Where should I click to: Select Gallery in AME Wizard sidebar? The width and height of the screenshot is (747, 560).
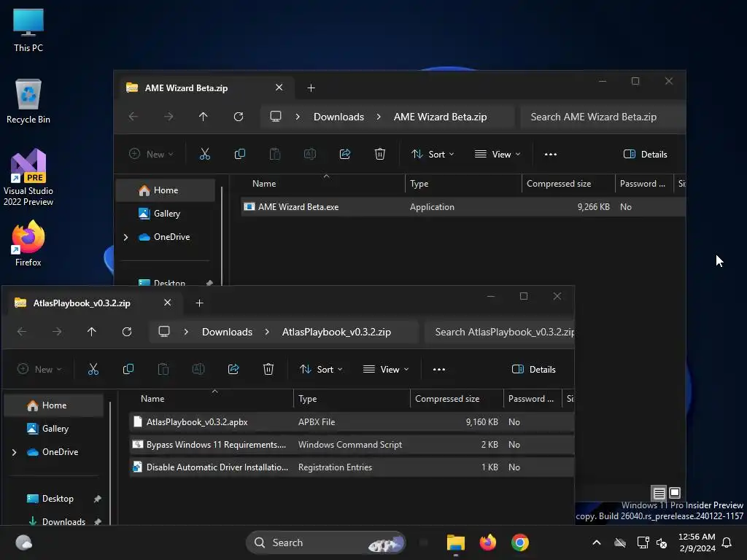166,214
